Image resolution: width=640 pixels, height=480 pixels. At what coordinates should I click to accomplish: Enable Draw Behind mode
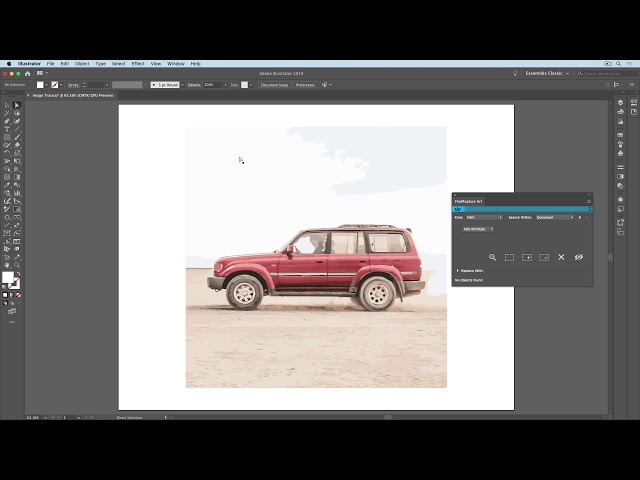coord(12,303)
